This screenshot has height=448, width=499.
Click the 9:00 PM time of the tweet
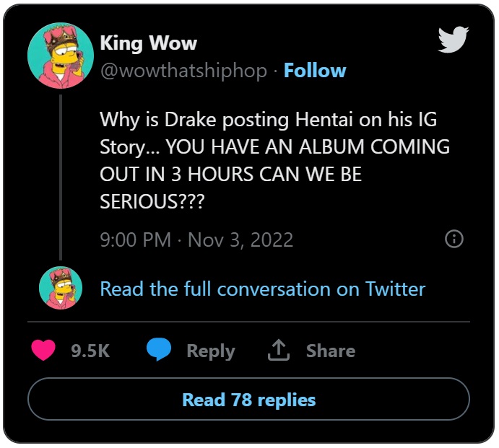pos(136,240)
